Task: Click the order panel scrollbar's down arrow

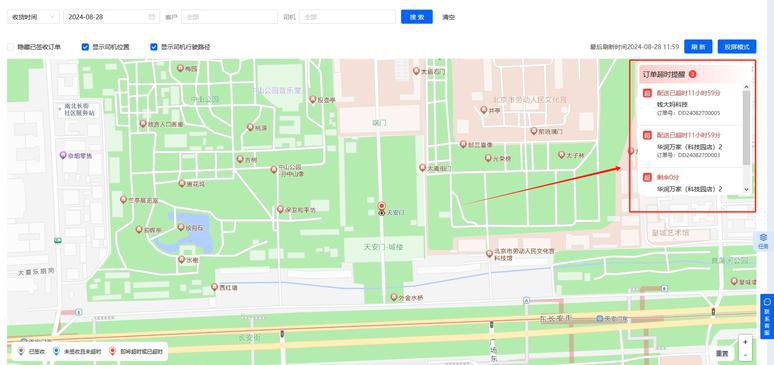Action: (x=746, y=190)
